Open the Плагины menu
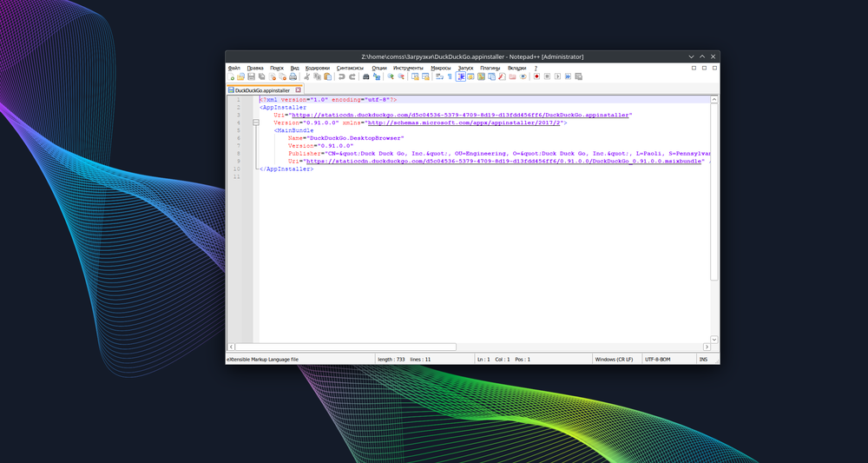Image resolution: width=868 pixels, height=463 pixels. (490, 67)
